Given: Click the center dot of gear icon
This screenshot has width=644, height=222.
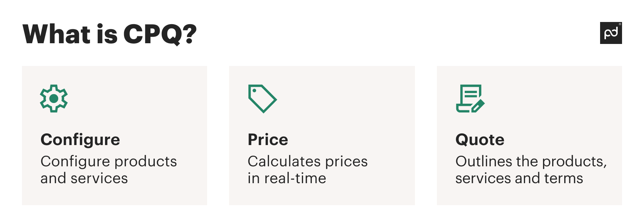Looking at the screenshot, I should coord(54,99).
